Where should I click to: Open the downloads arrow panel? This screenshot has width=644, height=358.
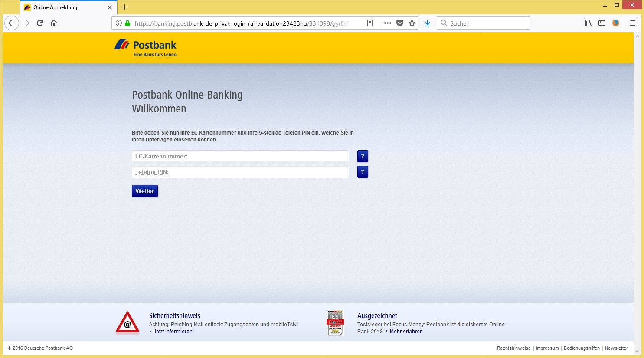[x=428, y=23]
